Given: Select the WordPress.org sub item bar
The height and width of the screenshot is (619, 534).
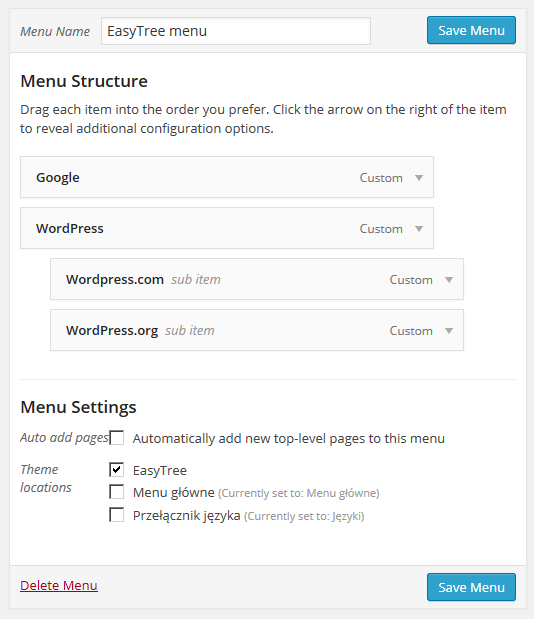Looking at the screenshot, I should [x=257, y=330].
